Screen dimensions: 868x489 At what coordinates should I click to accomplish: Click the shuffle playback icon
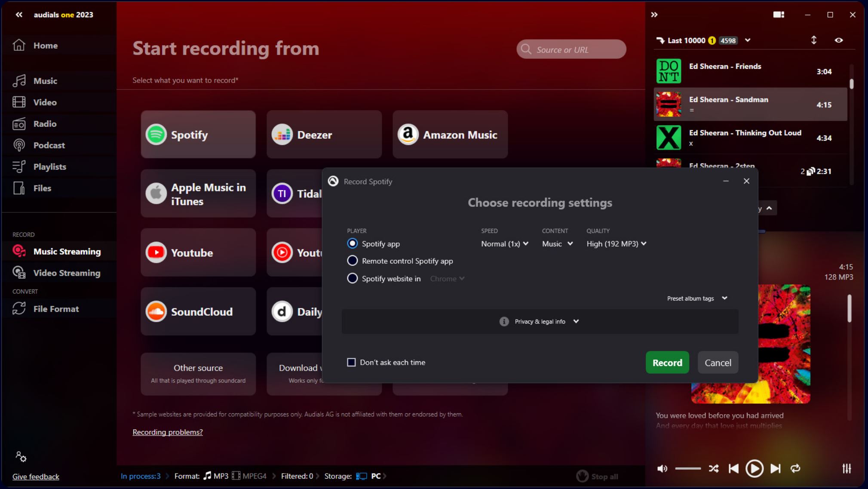pos(714,468)
